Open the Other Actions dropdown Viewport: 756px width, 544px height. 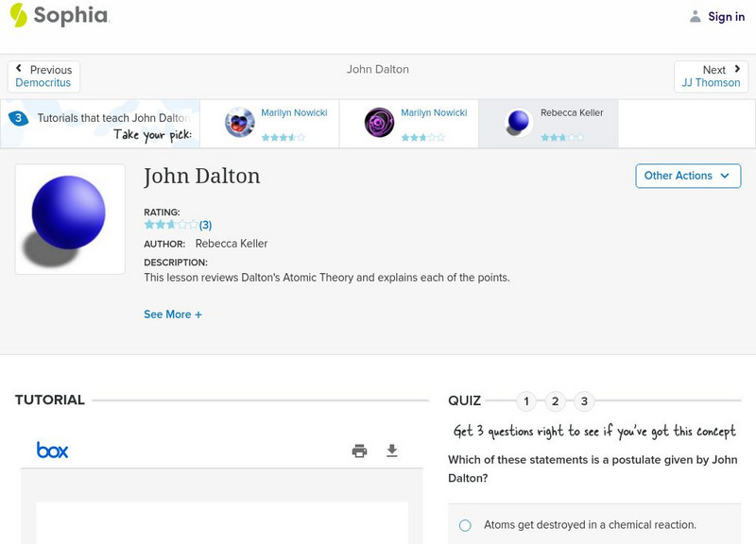coord(688,176)
